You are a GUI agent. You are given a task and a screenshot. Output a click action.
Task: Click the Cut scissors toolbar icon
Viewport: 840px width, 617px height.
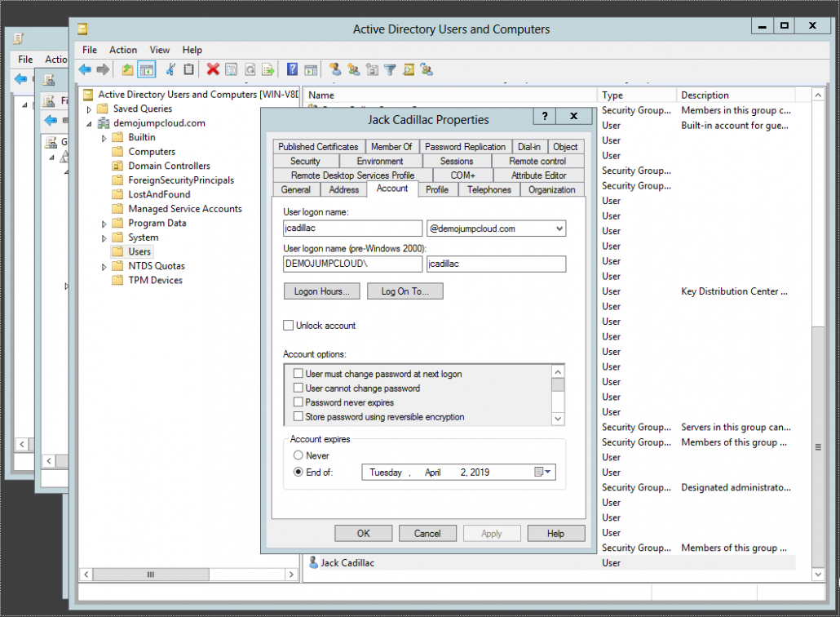pos(170,70)
